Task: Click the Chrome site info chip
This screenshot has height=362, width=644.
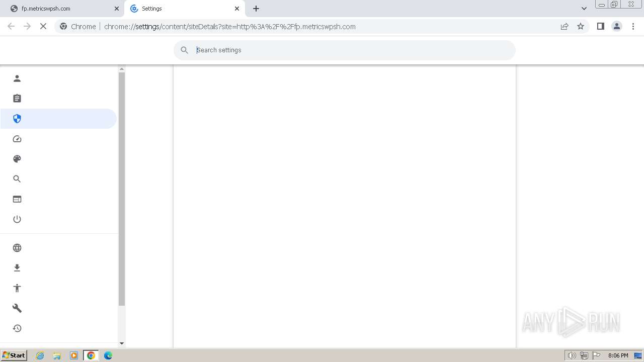Action: pos(78,27)
